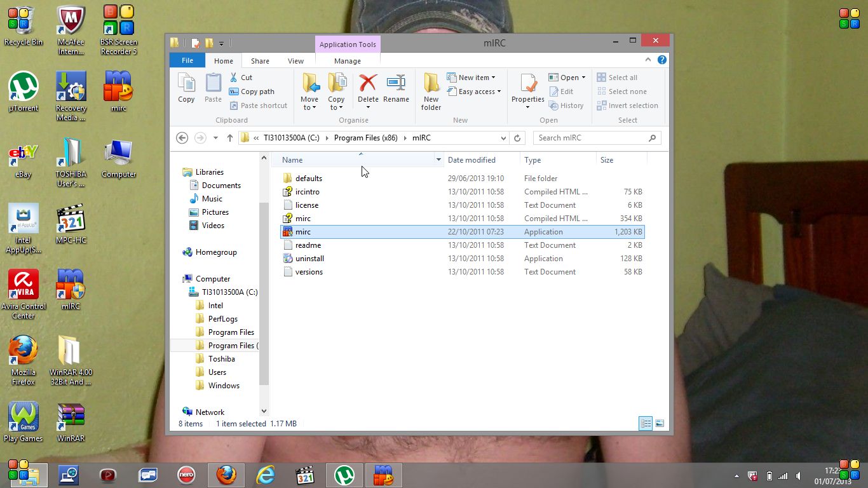Click Invert selection in the ribbon
Screen dimensions: 868x488
pyautogui.click(x=627, y=105)
